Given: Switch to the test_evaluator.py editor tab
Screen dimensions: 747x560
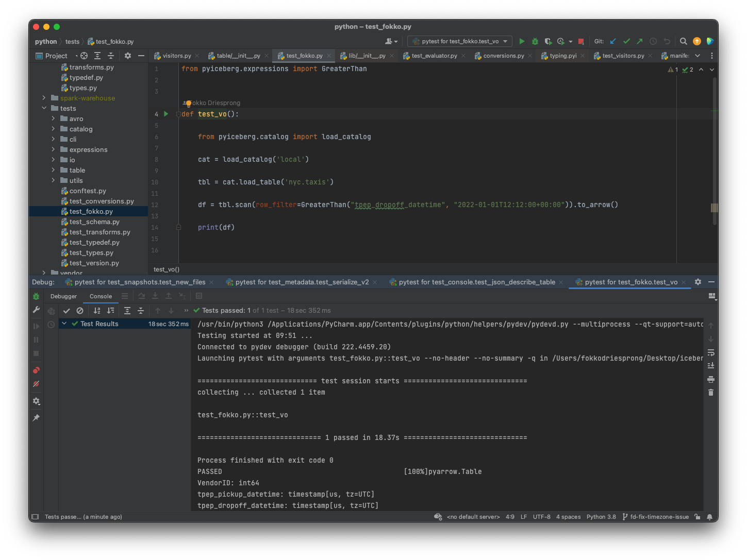Looking at the screenshot, I should pos(434,56).
